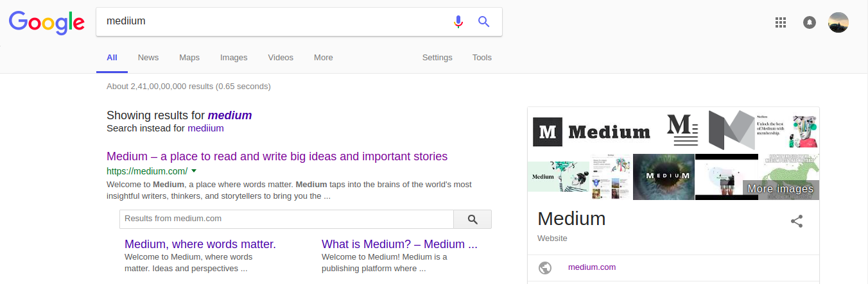Image resolution: width=868 pixels, height=284 pixels.
Task: Open Google notifications bell
Action: [810, 22]
